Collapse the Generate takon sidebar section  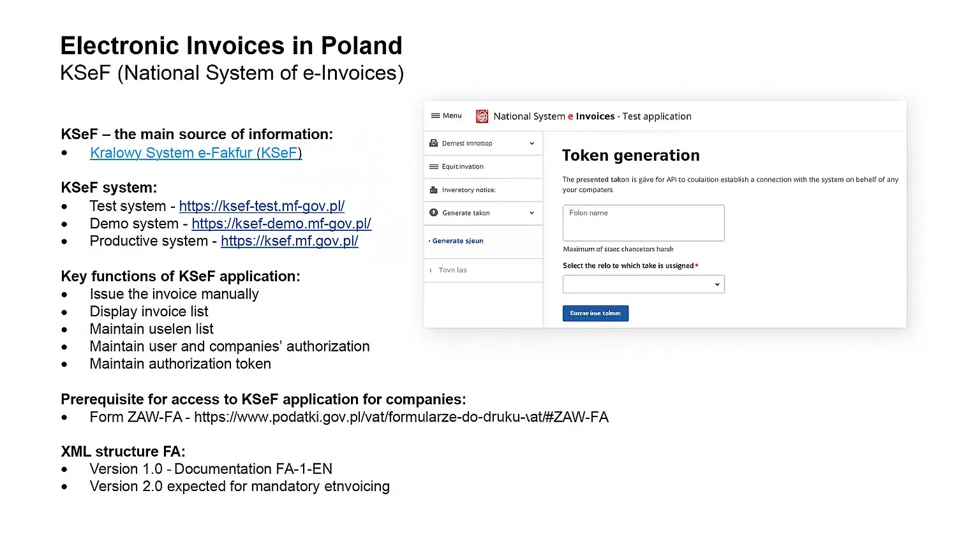pyautogui.click(x=531, y=213)
